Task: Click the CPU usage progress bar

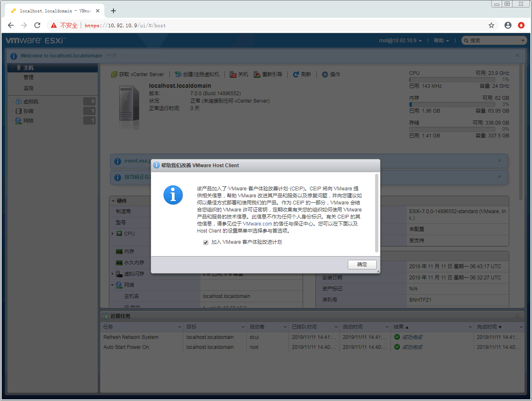Action: click(452, 79)
